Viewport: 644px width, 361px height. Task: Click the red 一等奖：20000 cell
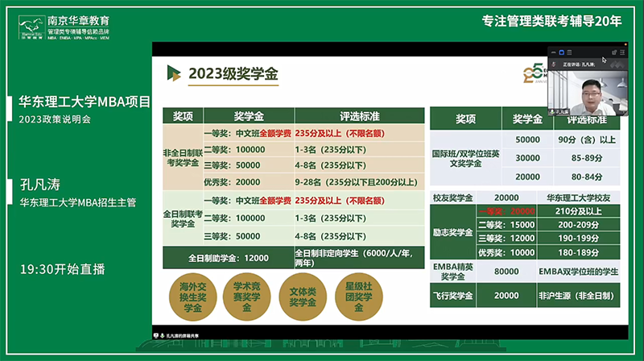pos(506,211)
